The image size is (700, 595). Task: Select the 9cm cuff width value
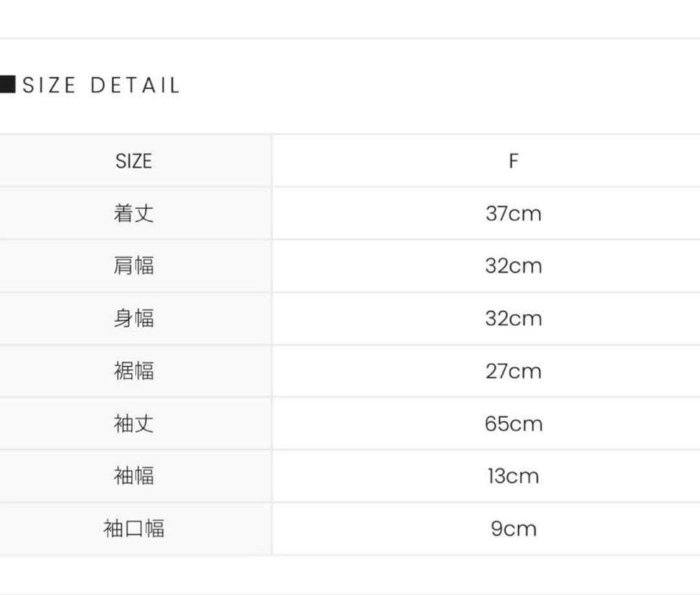pos(513,528)
